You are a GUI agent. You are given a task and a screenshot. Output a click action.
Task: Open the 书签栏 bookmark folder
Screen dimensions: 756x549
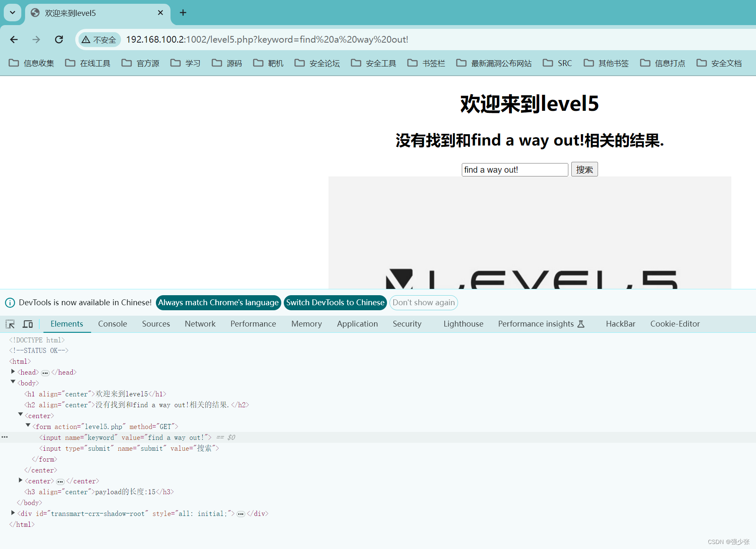[x=426, y=63]
